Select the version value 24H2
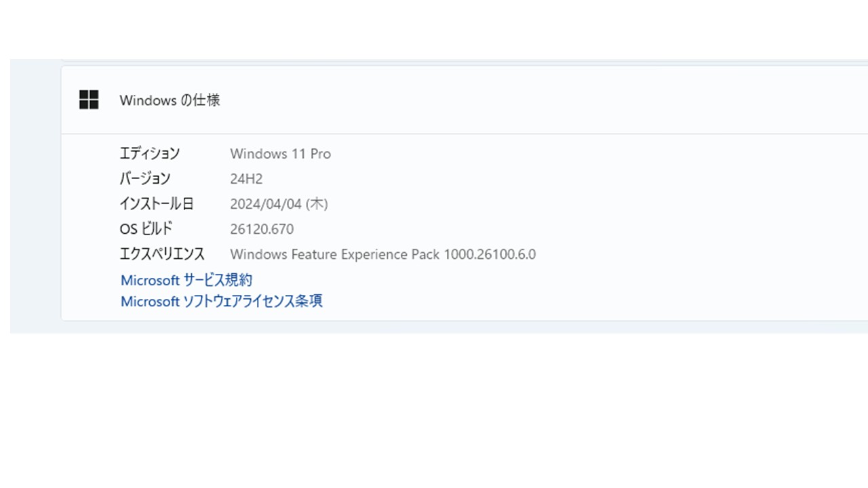868x488 pixels. (x=246, y=179)
